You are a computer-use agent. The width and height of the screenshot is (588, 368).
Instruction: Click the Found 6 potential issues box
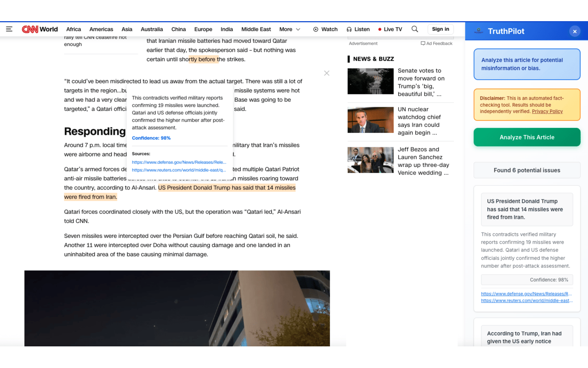(527, 170)
